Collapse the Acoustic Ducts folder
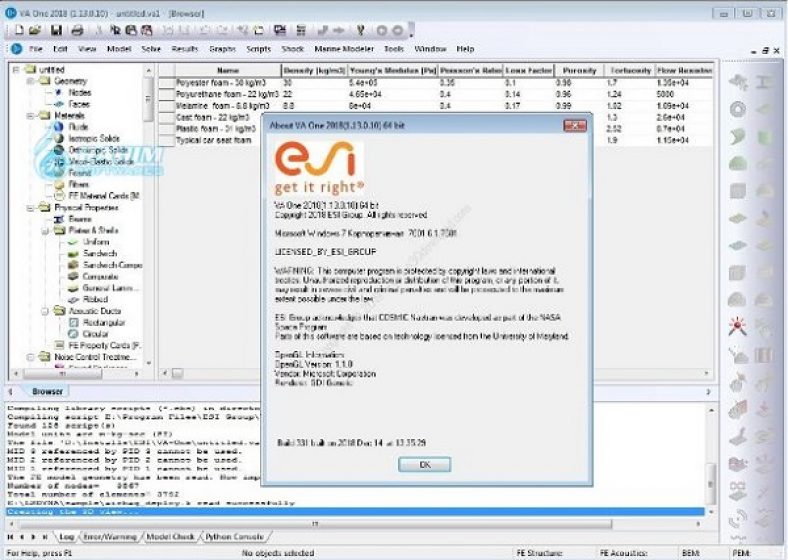 tap(45, 311)
